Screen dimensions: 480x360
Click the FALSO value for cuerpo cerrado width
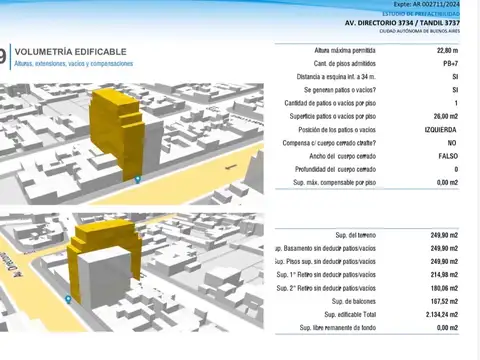click(448, 156)
